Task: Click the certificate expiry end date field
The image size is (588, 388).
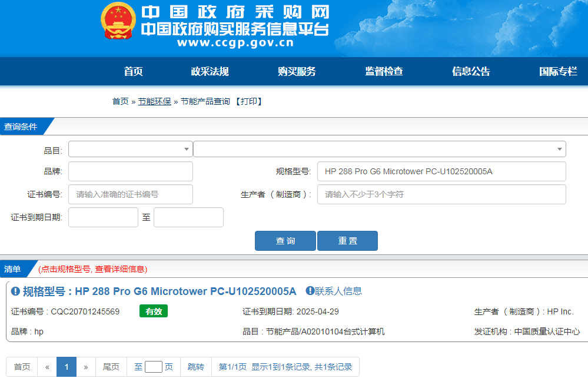Action: coord(188,217)
